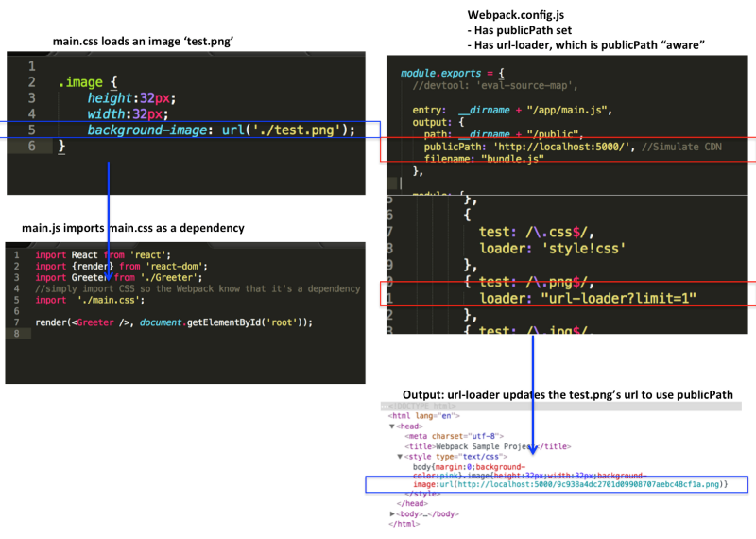Image resolution: width=756 pixels, height=539 pixels.
Task: Click the '//simply import CSS' comment line
Action: 198,288
